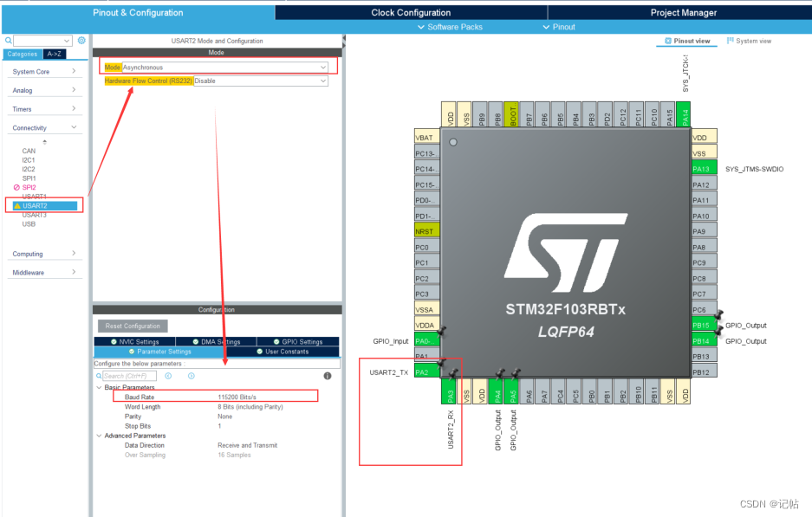Click the Reset Configuration button
The image size is (812, 517).
tap(132, 326)
